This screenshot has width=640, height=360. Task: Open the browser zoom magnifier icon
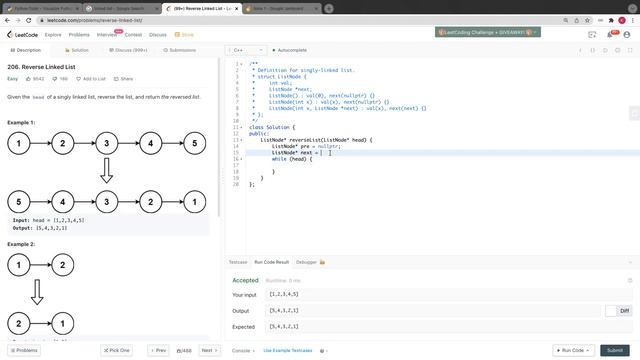[x=566, y=20]
